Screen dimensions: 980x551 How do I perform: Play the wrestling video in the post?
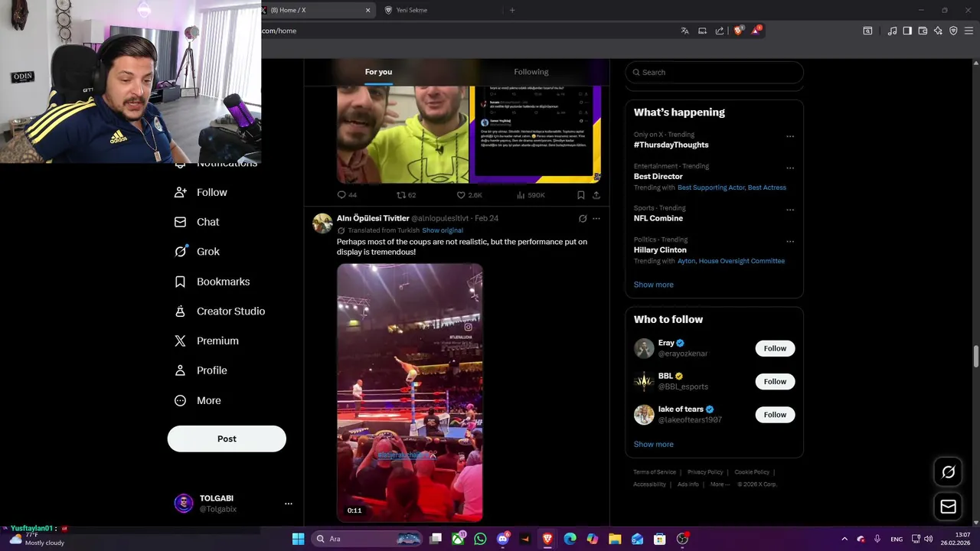[x=410, y=393]
